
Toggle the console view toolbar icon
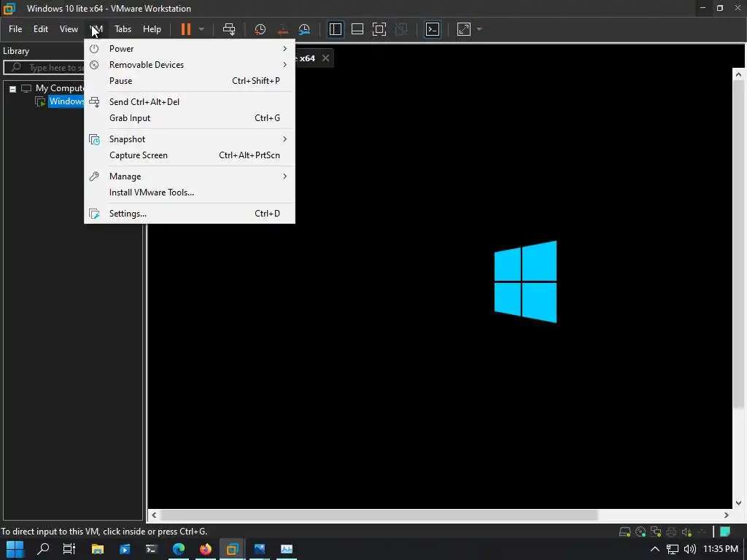point(433,29)
